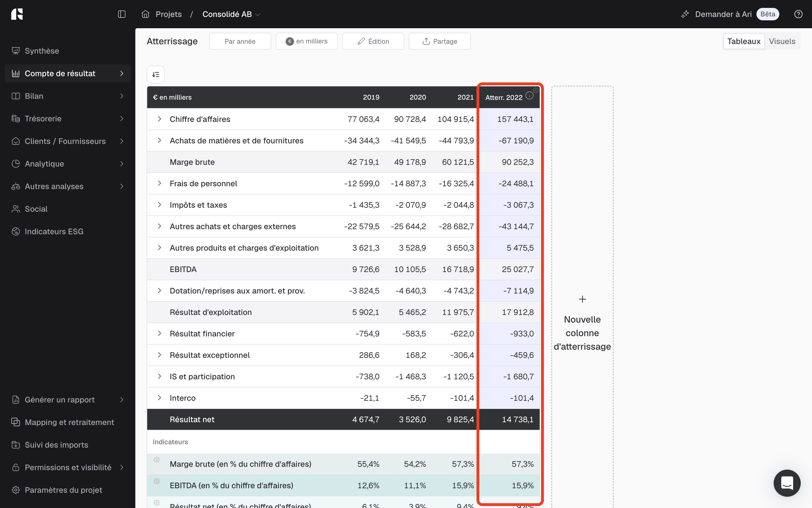Click the Partage button
812x508 pixels.
pyautogui.click(x=440, y=41)
